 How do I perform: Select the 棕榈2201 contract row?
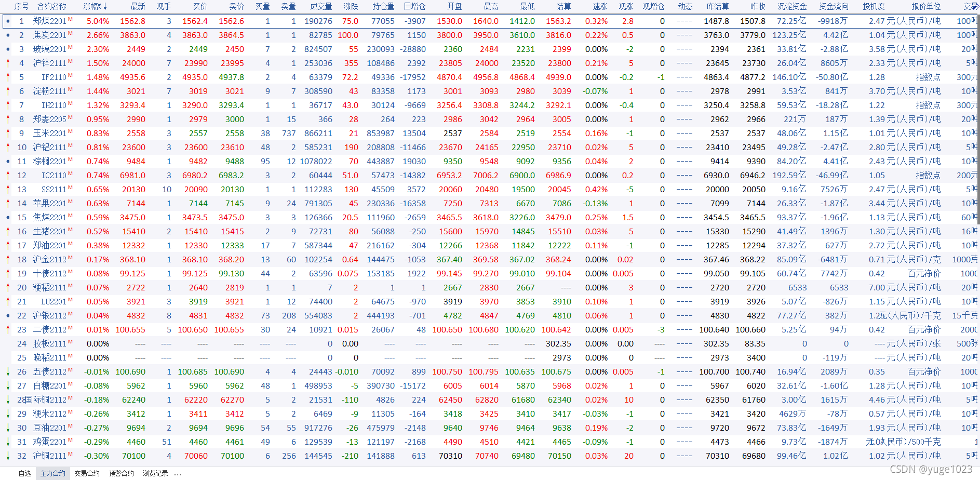click(x=490, y=162)
